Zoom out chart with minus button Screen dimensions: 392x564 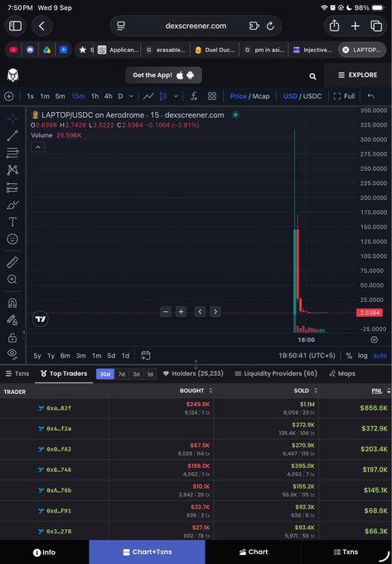tap(166, 312)
